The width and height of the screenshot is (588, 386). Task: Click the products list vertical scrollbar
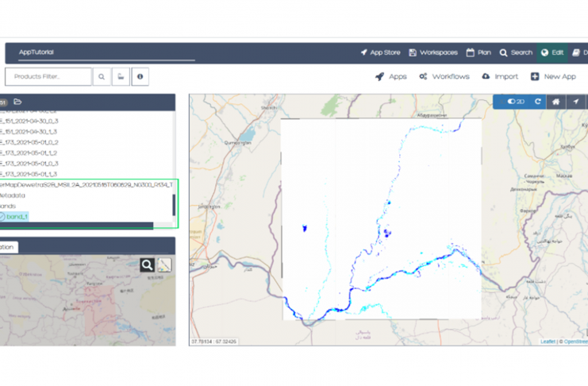[x=174, y=205]
